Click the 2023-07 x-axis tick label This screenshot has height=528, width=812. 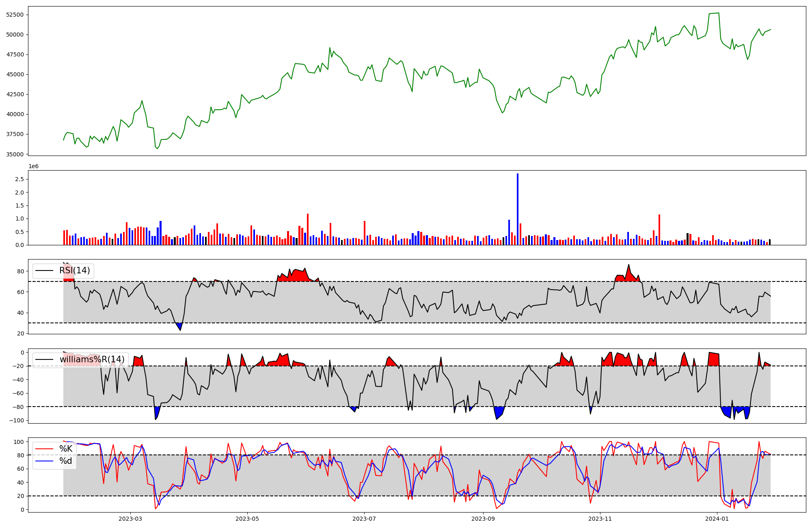pyautogui.click(x=364, y=519)
